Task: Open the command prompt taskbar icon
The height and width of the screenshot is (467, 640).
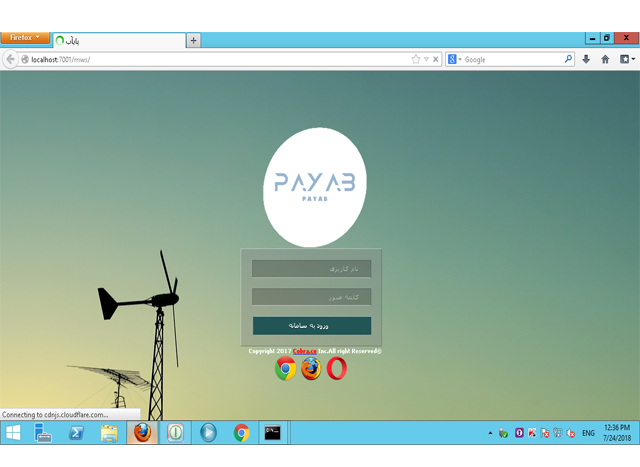Action: click(273, 433)
